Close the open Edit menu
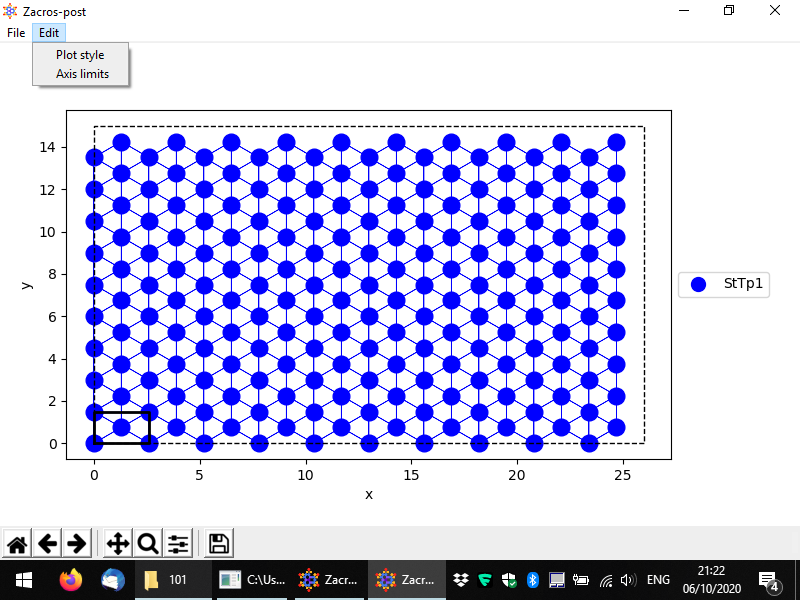 (49, 32)
